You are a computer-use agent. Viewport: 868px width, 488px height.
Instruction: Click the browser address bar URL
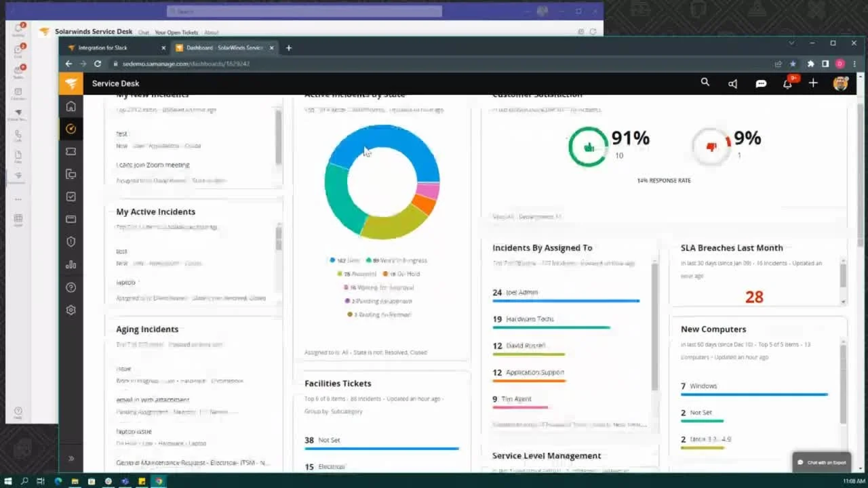(x=181, y=64)
